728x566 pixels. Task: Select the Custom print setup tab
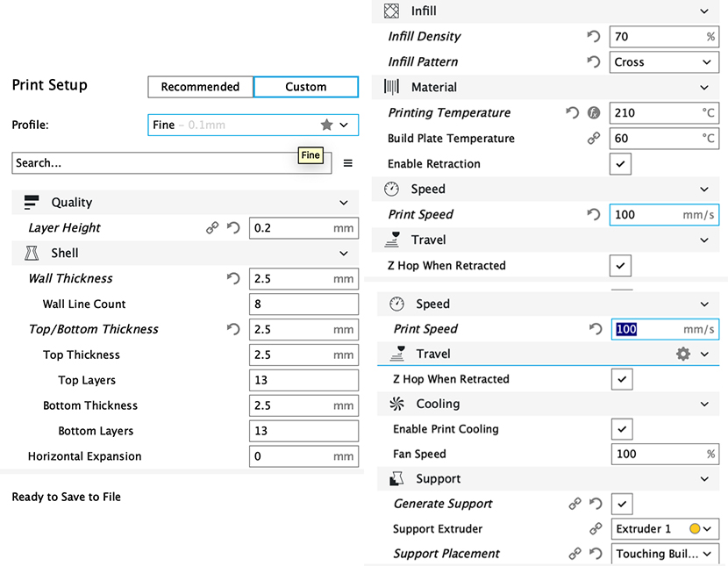pyautogui.click(x=305, y=87)
